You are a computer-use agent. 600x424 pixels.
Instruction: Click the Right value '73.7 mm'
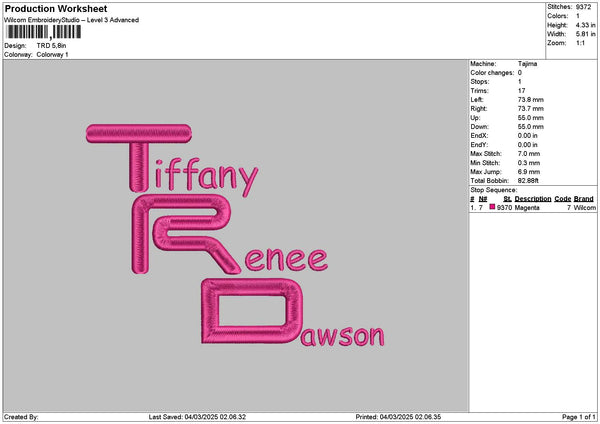(x=530, y=109)
